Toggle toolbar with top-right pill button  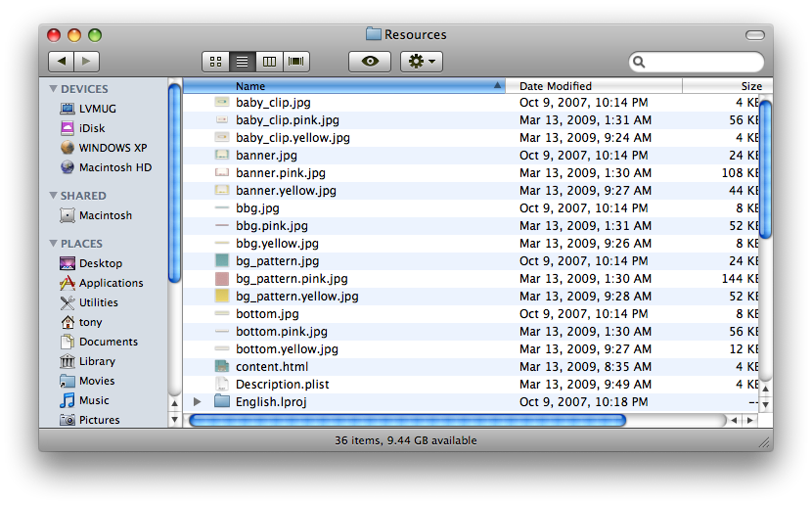point(754,35)
